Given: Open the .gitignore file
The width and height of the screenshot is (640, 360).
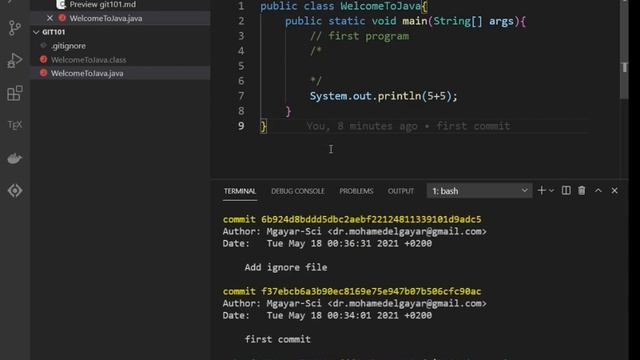Looking at the screenshot, I should click(x=68, y=46).
